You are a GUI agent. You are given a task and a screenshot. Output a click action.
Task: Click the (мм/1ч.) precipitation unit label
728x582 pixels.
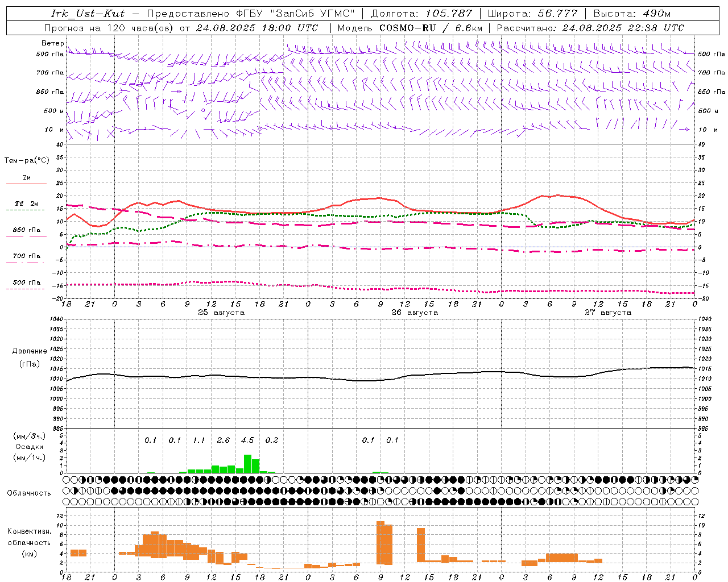coord(30,458)
